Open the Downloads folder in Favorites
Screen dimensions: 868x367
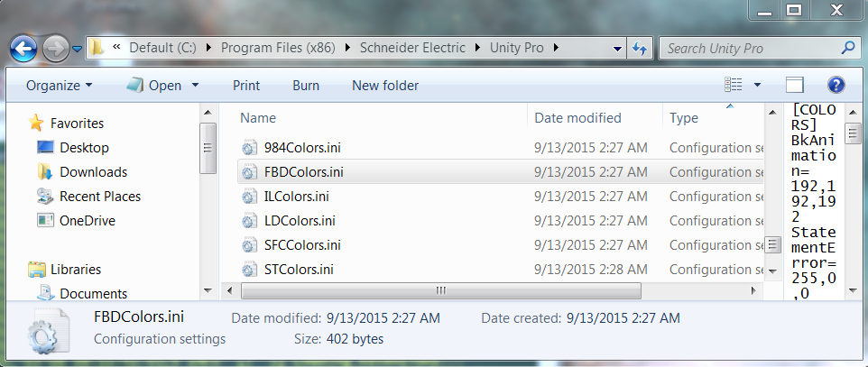pyautogui.click(x=93, y=172)
